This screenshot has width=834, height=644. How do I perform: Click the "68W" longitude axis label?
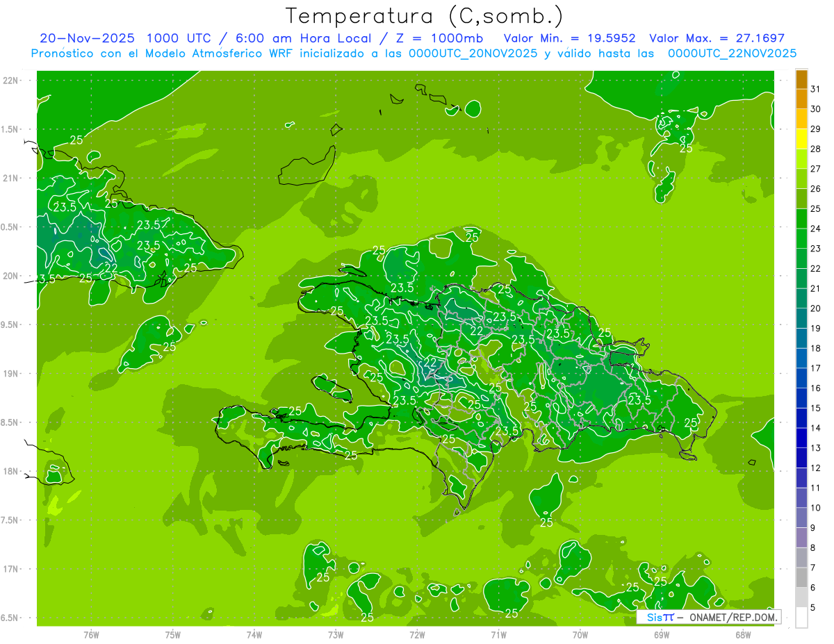(x=742, y=635)
